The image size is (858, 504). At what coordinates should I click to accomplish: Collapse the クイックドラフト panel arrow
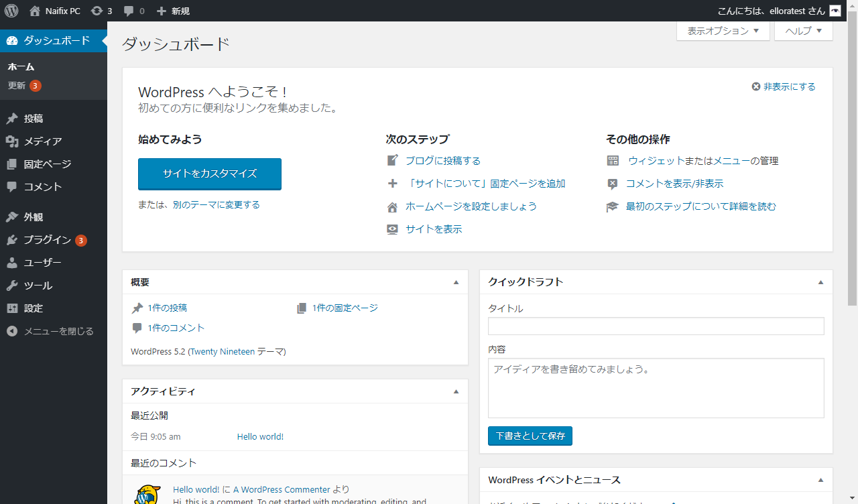pyautogui.click(x=820, y=282)
